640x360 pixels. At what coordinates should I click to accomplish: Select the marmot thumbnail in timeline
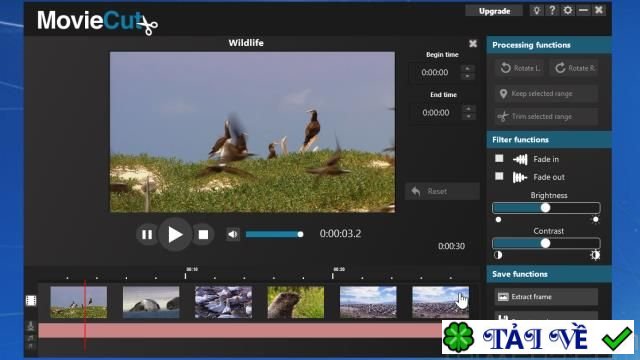[x=296, y=302]
